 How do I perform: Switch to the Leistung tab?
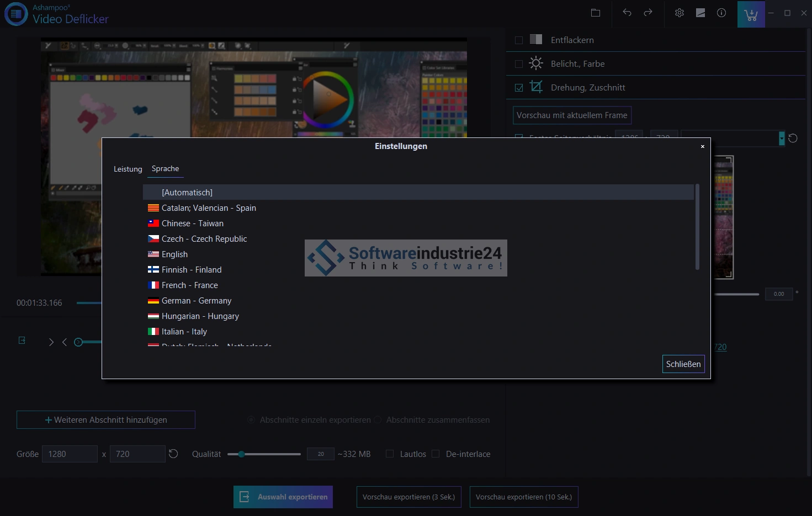pos(128,169)
